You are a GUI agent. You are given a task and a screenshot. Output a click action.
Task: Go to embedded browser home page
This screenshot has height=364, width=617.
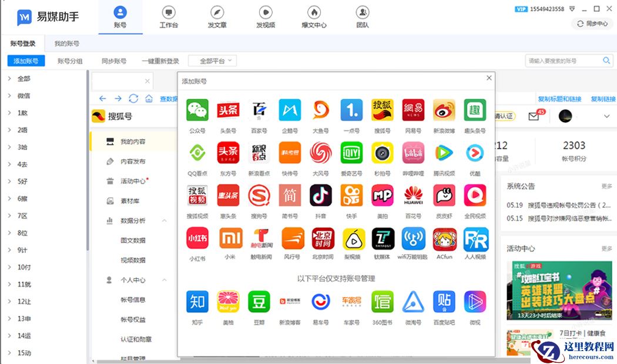point(149,99)
